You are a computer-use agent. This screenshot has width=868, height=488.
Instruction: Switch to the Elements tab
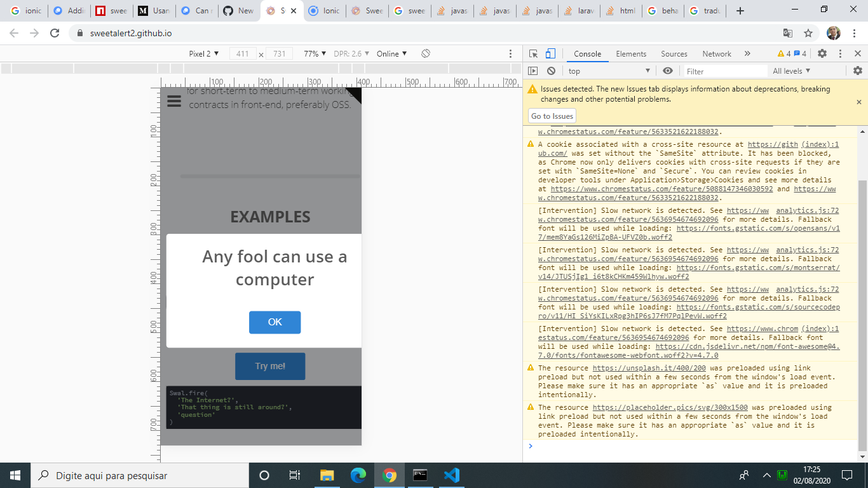click(x=631, y=54)
